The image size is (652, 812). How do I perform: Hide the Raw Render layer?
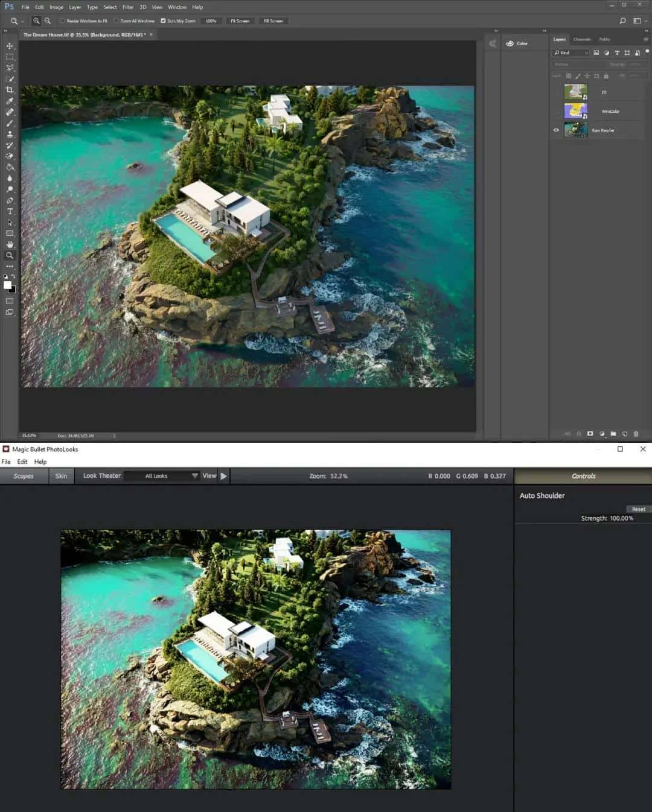click(556, 130)
